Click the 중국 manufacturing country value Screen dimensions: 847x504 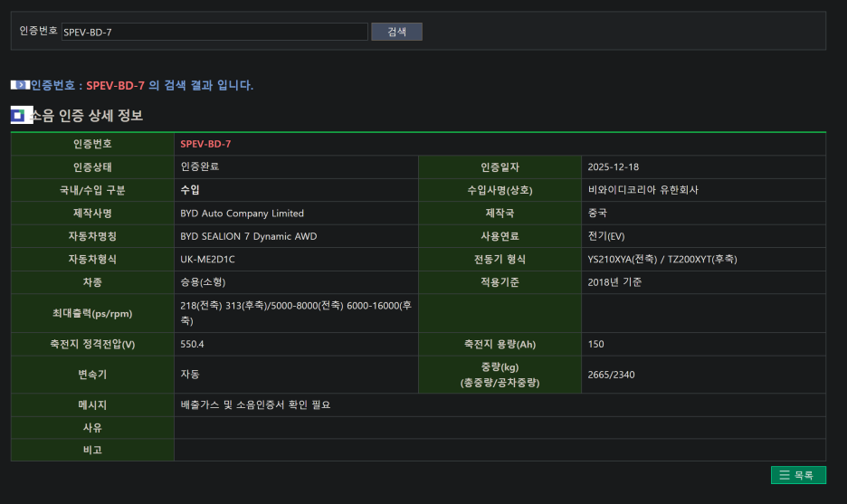[597, 213]
